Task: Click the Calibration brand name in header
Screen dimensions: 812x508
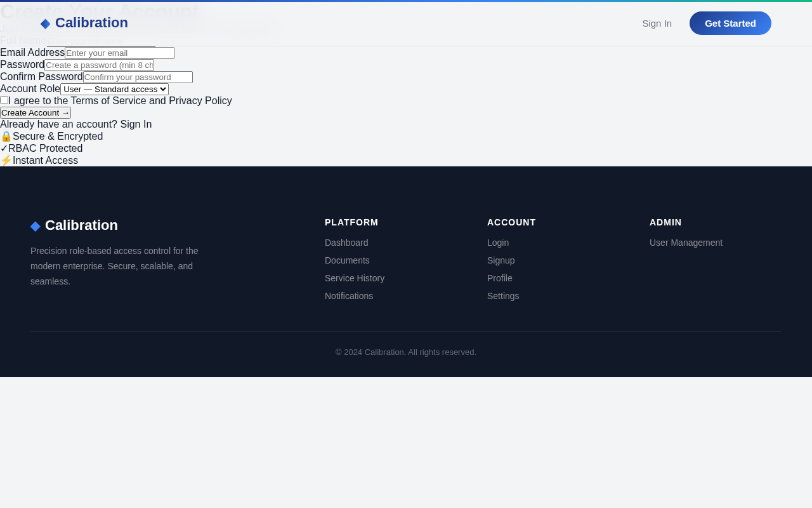Action: point(91,23)
